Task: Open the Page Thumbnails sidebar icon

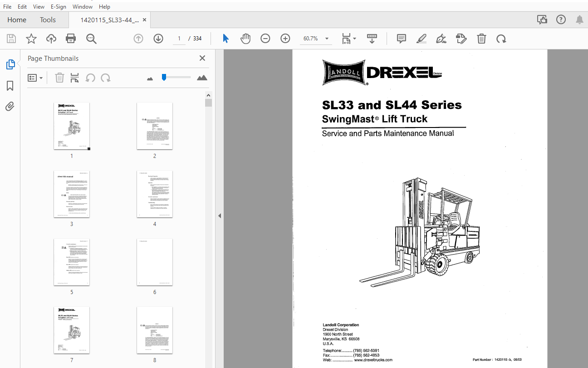Action: pos(10,64)
